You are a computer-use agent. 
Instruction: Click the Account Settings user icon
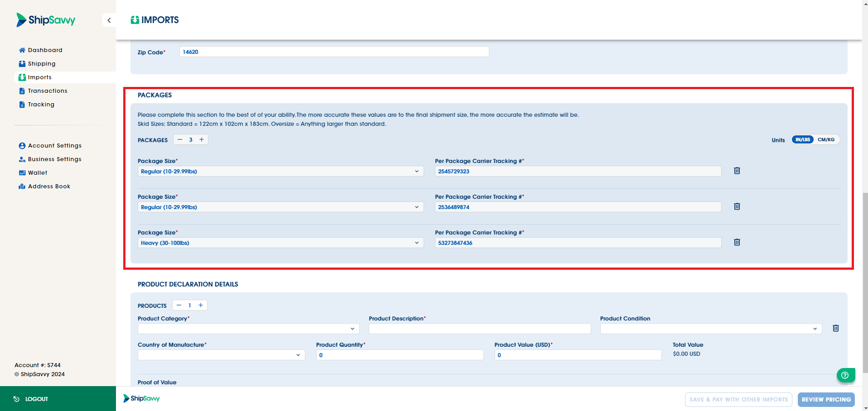[22, 146]
